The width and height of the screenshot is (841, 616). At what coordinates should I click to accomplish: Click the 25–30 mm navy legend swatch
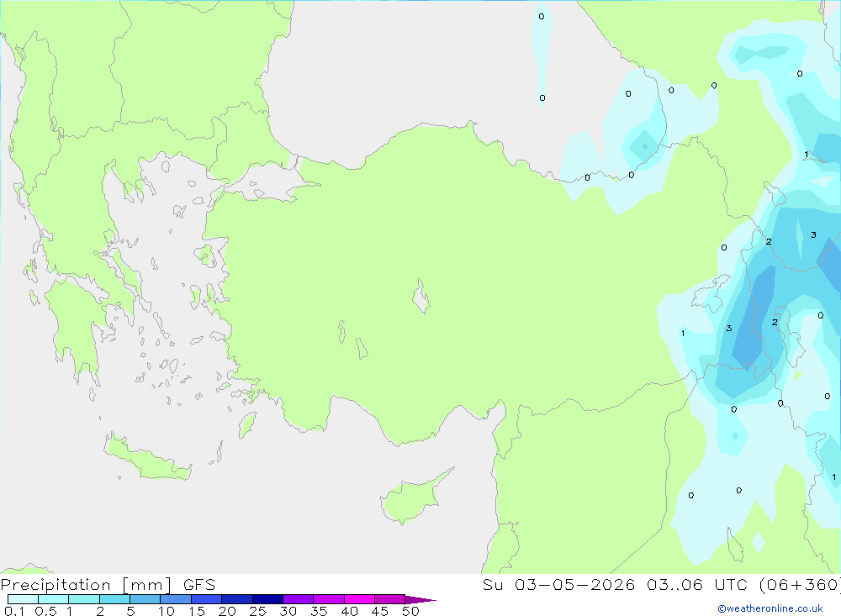(x=267, y=599)
